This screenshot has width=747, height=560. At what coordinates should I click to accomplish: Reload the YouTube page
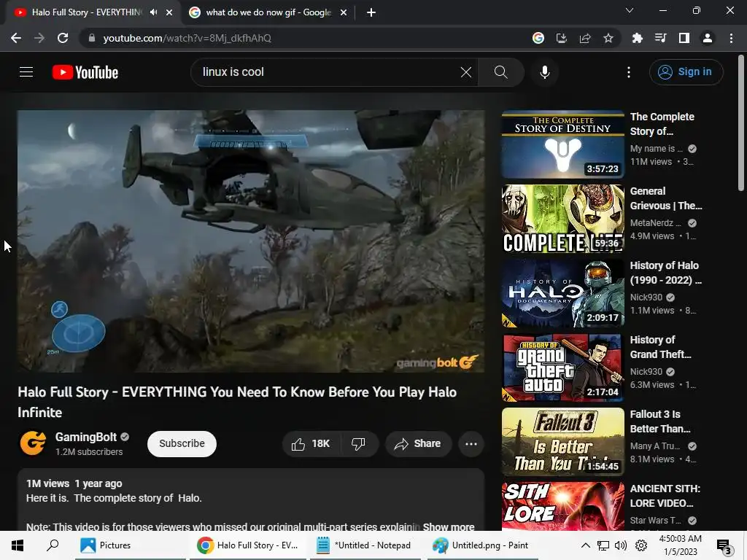pyautogui.click(x=63, y=38)
